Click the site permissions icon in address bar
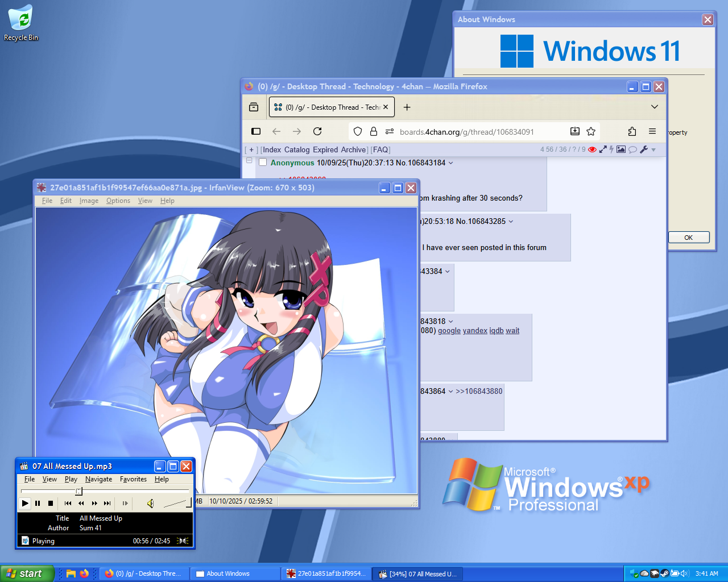 (390, 131)
